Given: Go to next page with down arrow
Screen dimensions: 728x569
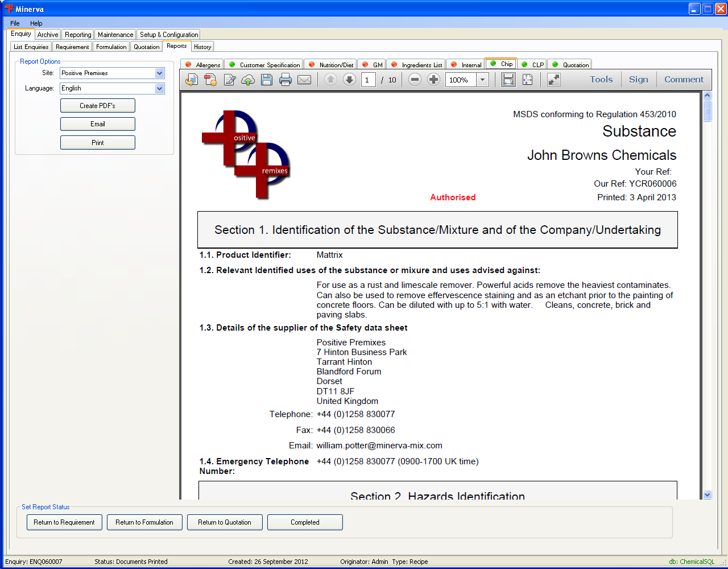Looking at the screenshot, I should pos(349,80).
